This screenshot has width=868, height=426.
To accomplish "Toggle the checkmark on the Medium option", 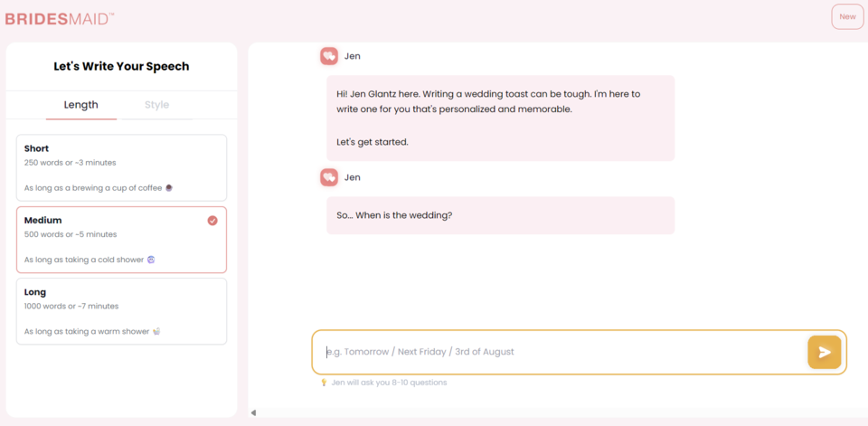I will click(x=212, y=220).
